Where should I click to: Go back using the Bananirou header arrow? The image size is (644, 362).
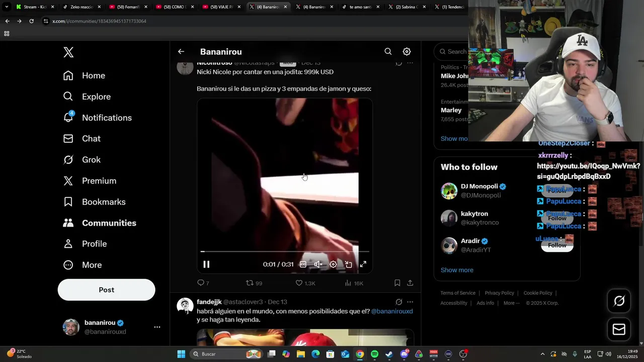point(181,51)
